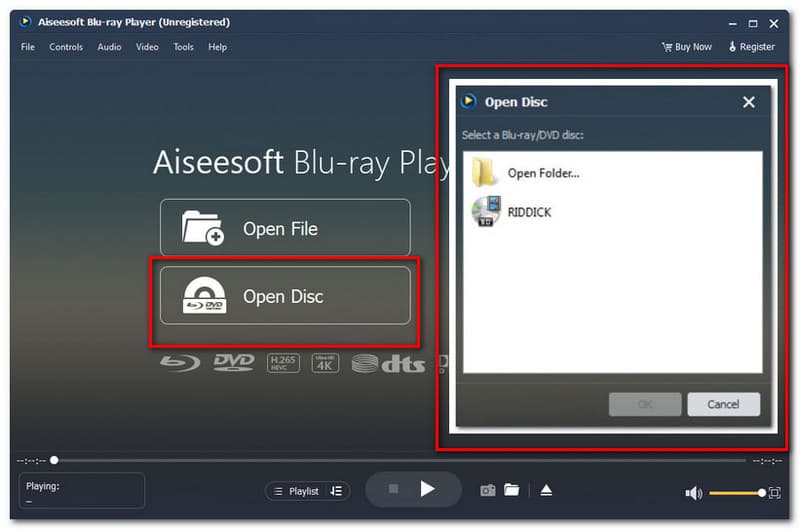This screenshot has width=800, height=530.
Task: Click the progress bar handle at start
Action: pyautogui.click(x=54, y=461)
